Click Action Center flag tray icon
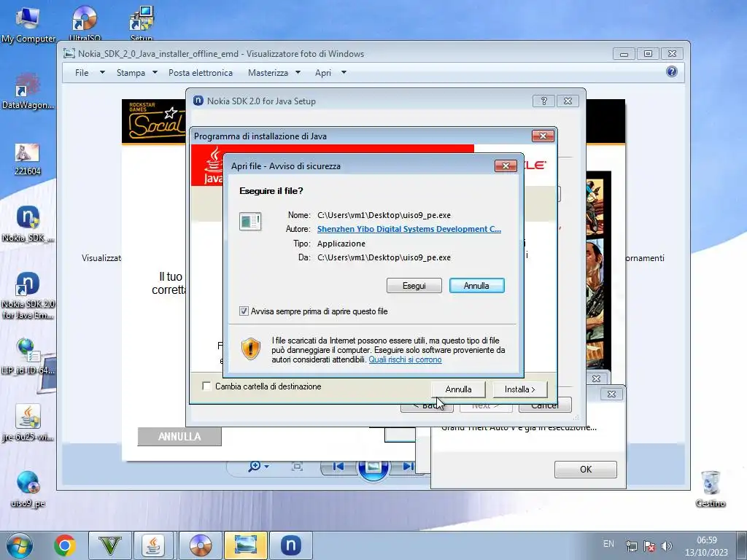 pos(649,546)
